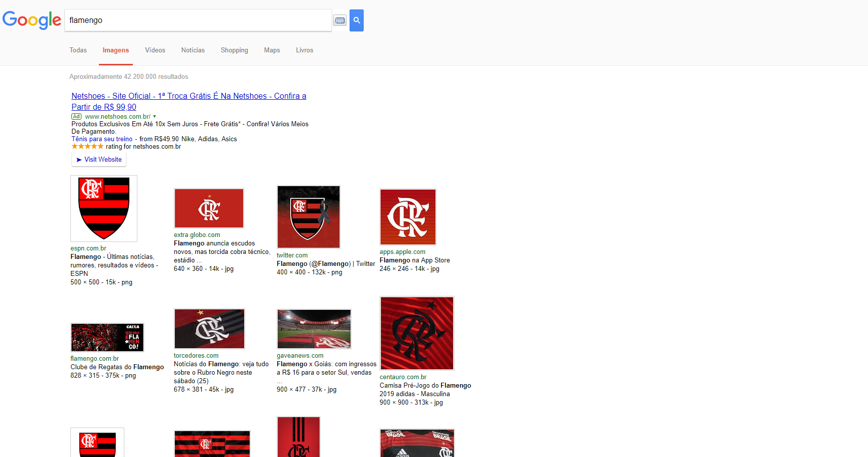868x457 pixels.
Task: Click the result count text 'Aproximadamente 42.200.000 resultados'
Action: point(129,77)
